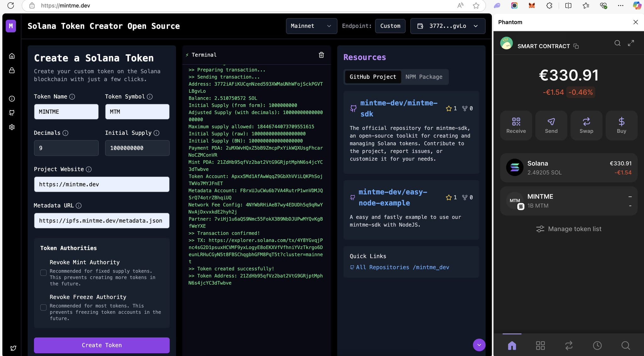Screen dimensions: 644x356
Task: Enable Revoke Freeze Authority checkbox
Action: coord(43,307)
